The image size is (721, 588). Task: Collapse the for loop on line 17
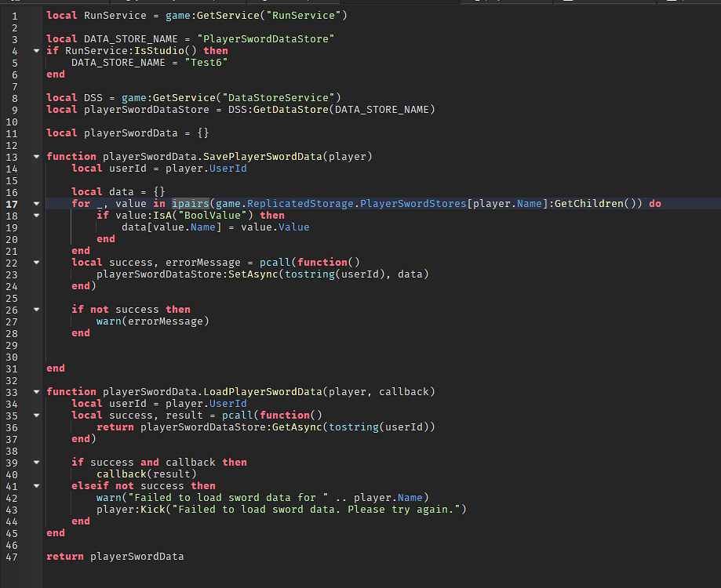36,204
